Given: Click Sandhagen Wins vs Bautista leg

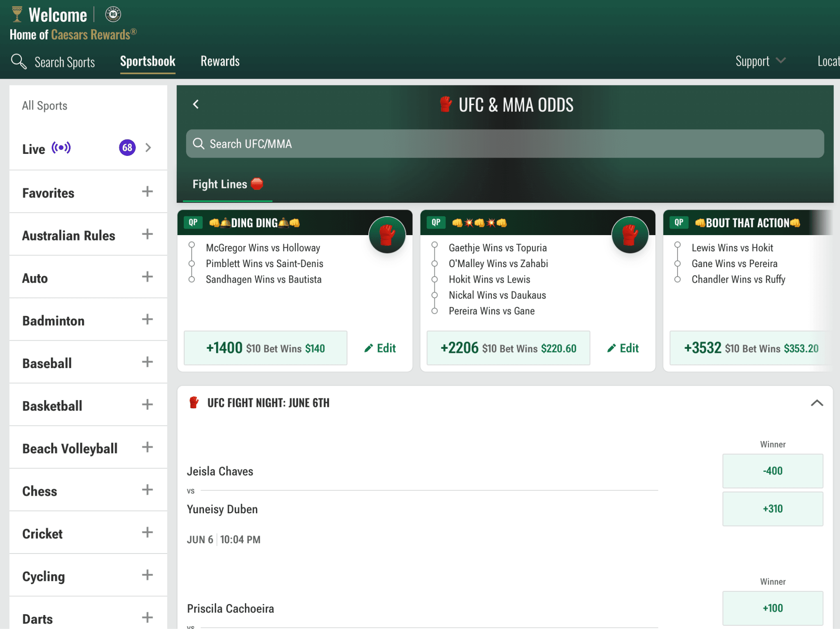Looking at the screenshot, I should (264, 279).
